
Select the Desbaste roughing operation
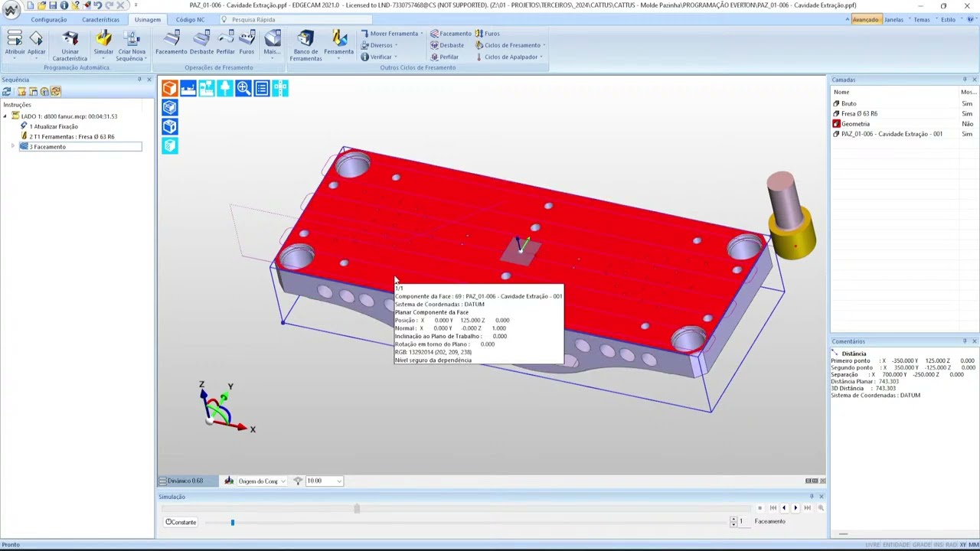click(x=201, y=42)
